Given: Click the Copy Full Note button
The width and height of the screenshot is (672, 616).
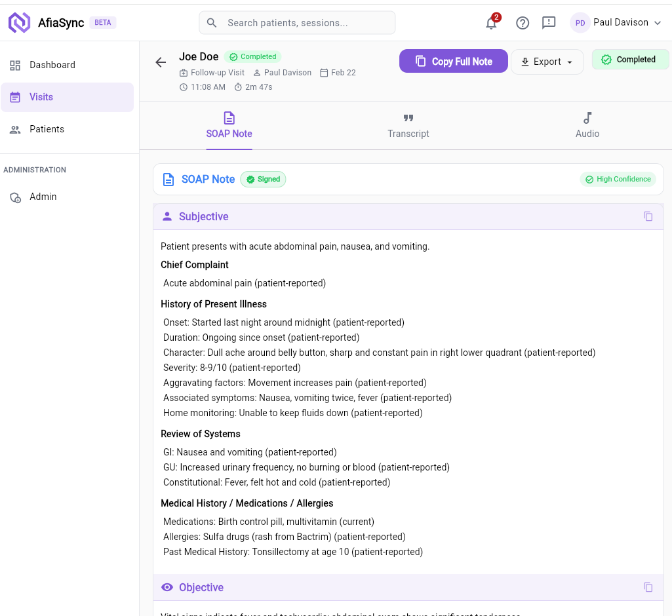Looking at the screenshot, I should [453, 61].
